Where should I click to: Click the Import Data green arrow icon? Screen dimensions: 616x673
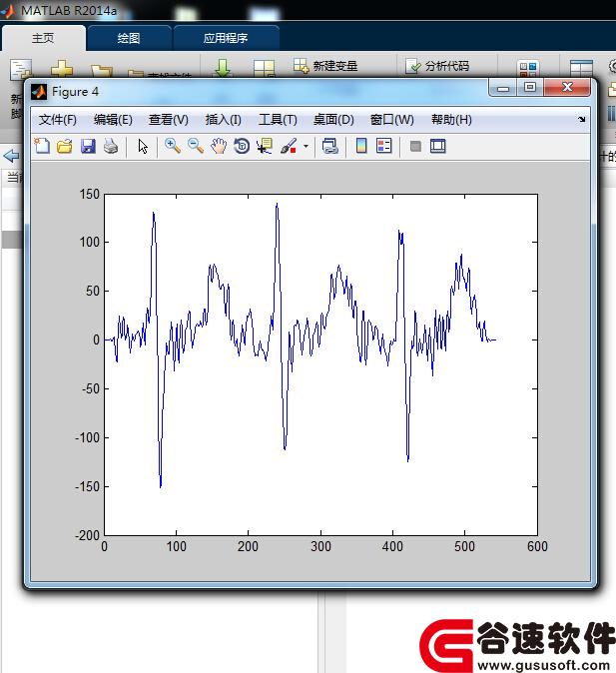click(223, 68)
